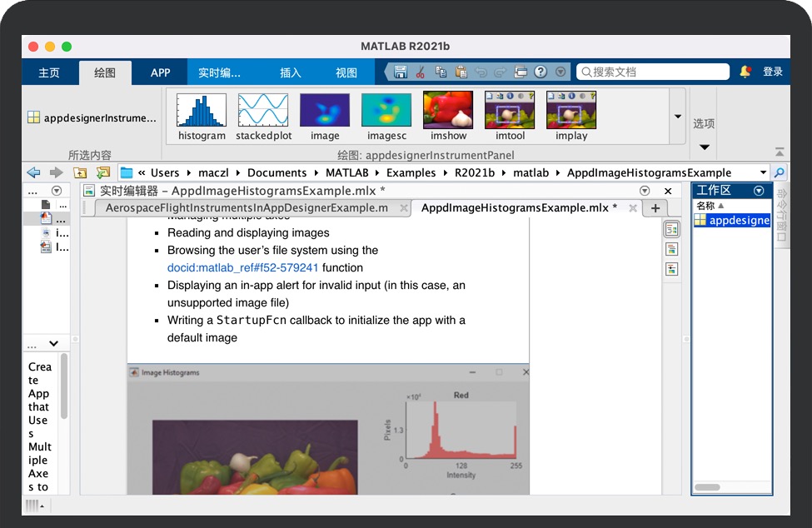Open Help via question mark icon
The image size is (812, 528).
click(x=541, y=72)
